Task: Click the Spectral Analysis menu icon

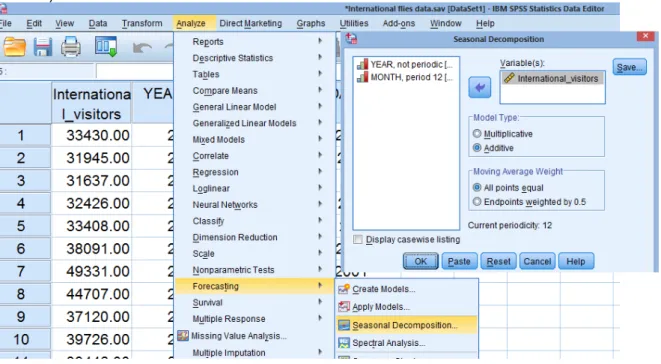Action: pos(344,343)
